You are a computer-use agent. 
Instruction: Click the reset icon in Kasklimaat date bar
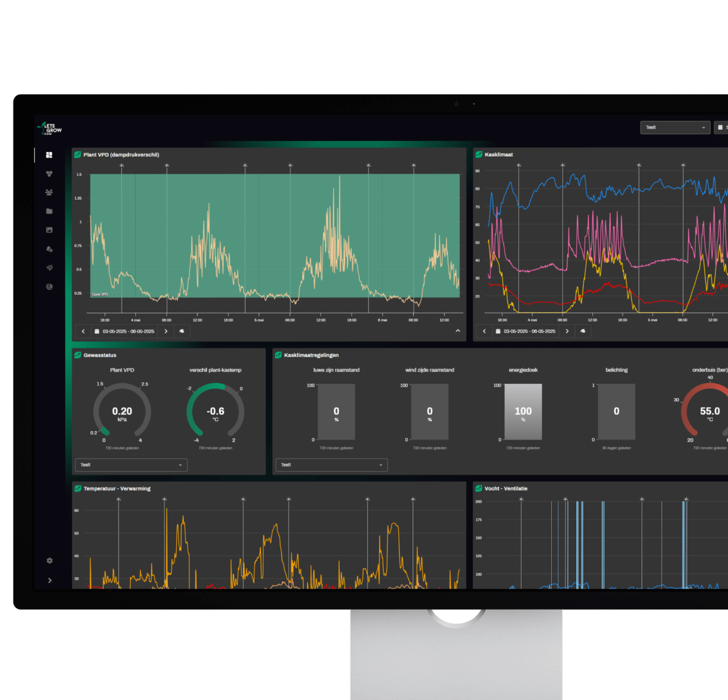point(583,331)
